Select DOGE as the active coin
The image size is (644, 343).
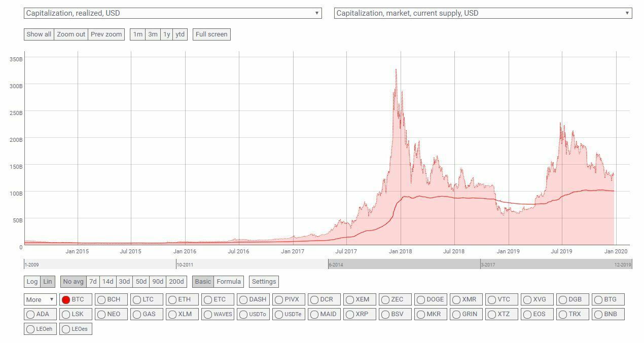coord(422,299)
